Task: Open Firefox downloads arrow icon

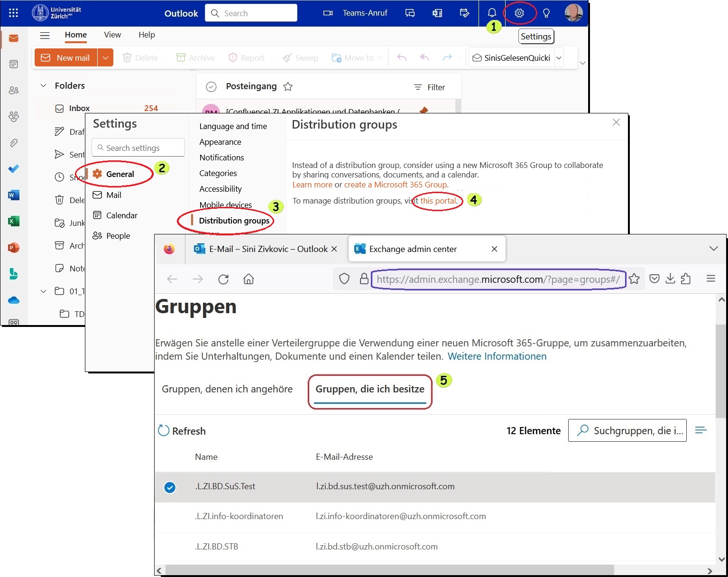Action: point(670,279)
